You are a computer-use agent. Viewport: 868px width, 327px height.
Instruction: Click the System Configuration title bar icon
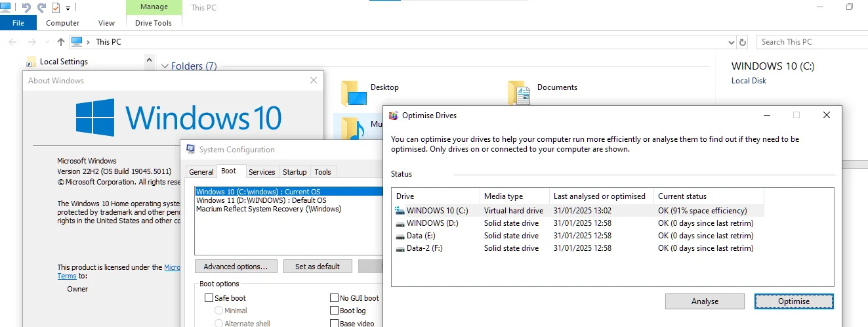(190, 149)
